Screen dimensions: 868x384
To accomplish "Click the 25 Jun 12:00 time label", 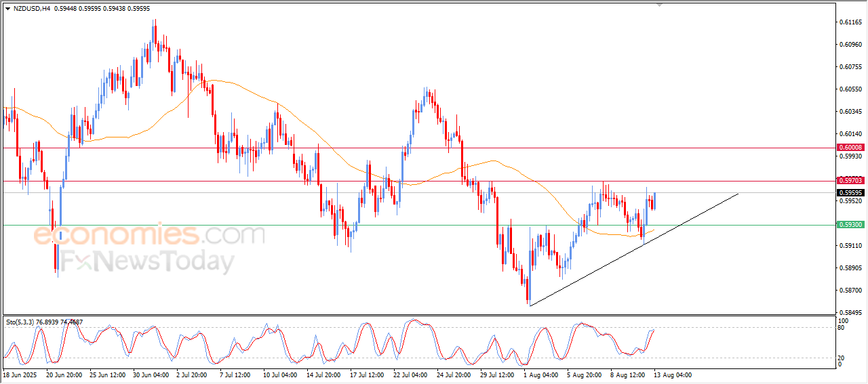I will tap(108, 375).
